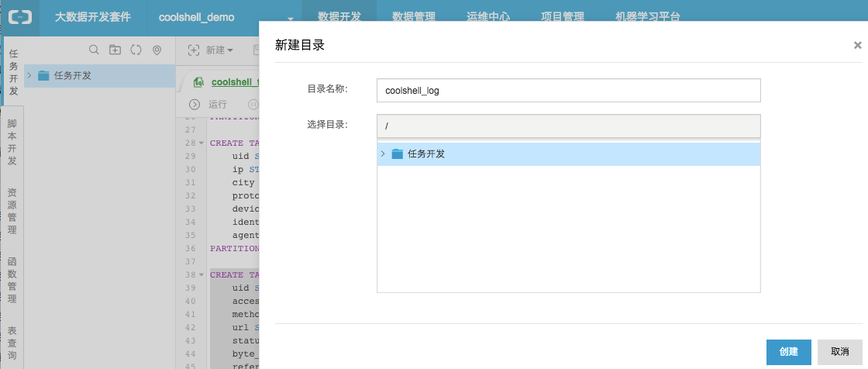Viewport: 868px width, 369px height.
Task: Select 任务开发 row in the dialog tree
Action: pyautogui.click(x=569, y=154)
